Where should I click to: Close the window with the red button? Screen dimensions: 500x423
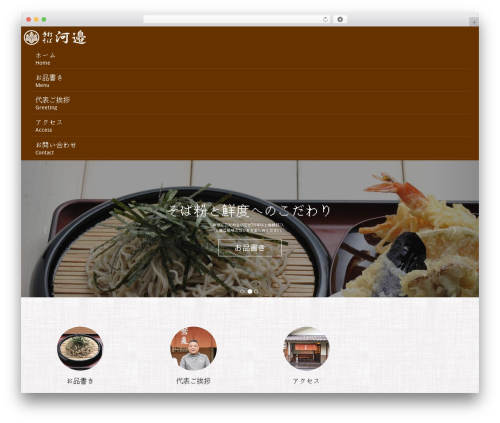coord(29,19)
